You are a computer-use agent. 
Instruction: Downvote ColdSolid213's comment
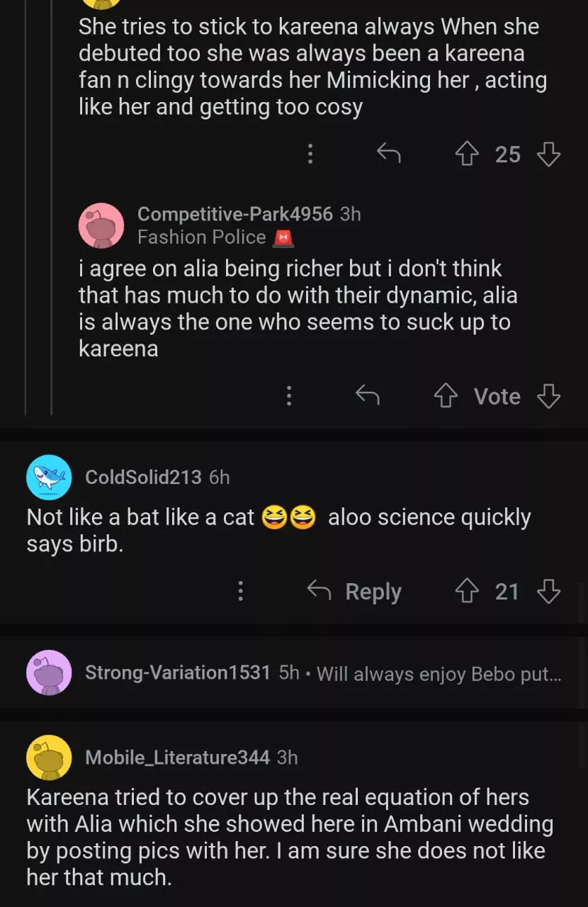point(548,592)
